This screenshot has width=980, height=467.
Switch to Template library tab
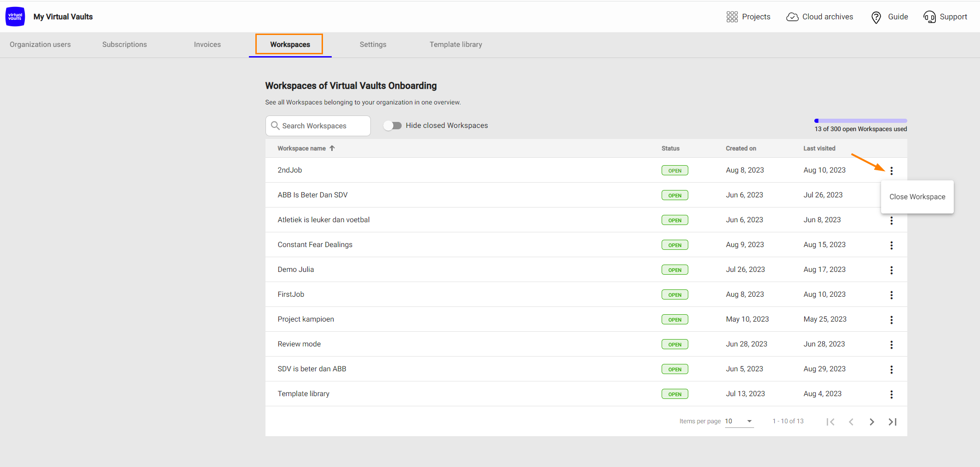click(x=456, y=45)
